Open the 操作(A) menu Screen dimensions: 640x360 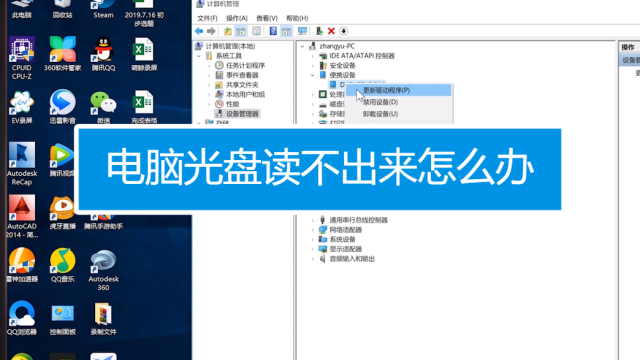pos(237,18)
